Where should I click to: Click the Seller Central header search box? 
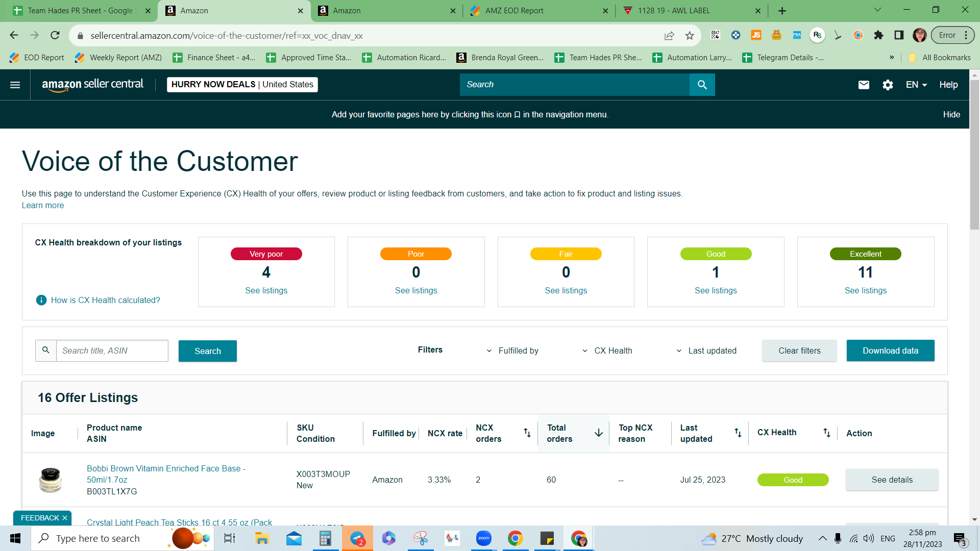click(x=575, y=85)
